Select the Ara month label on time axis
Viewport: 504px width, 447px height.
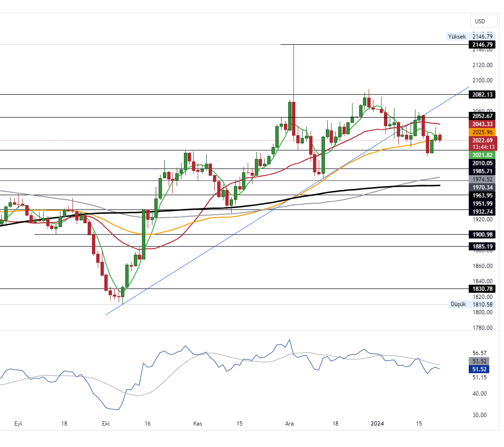tap(289, 423)
